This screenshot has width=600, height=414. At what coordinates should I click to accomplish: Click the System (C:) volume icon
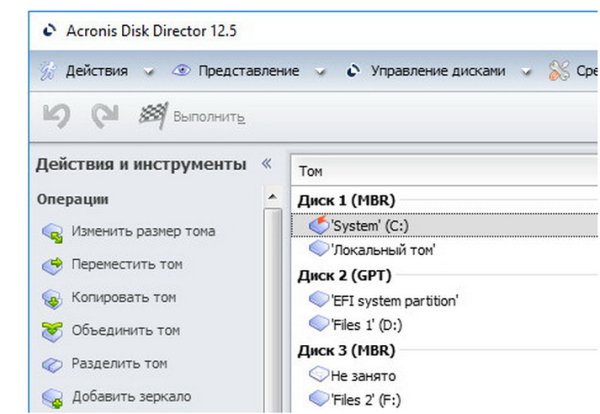pos(319,225)
